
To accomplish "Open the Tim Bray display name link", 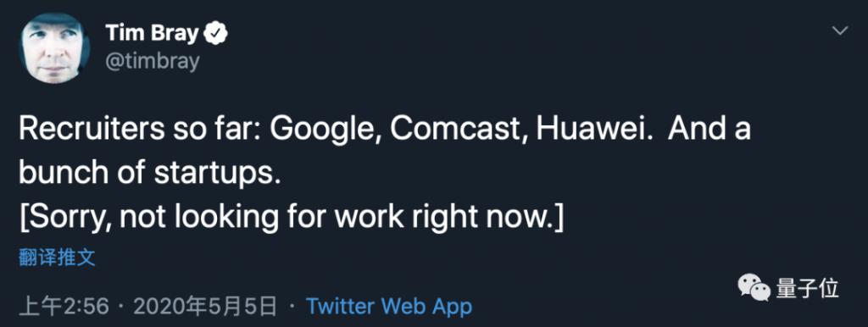I will pyautogui.click(x=153, y=34).
